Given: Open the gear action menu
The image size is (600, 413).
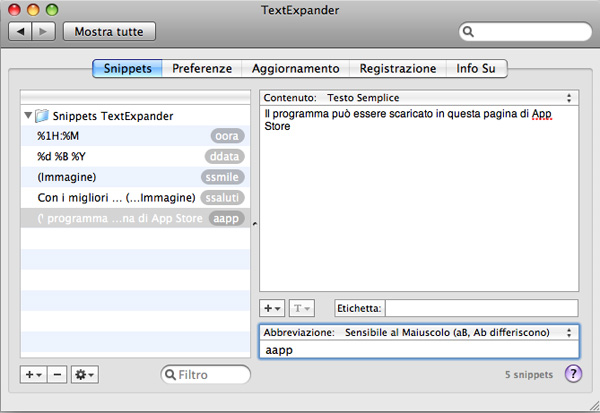Looking at the screenshot, I should pyautogui.click(x=85, y=374).
